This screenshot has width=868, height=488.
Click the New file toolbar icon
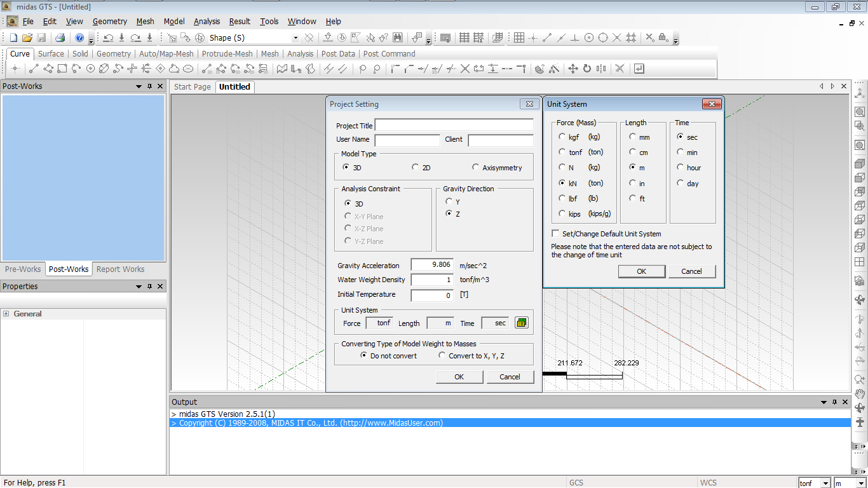pyautogui.click(x=13, y=38)
